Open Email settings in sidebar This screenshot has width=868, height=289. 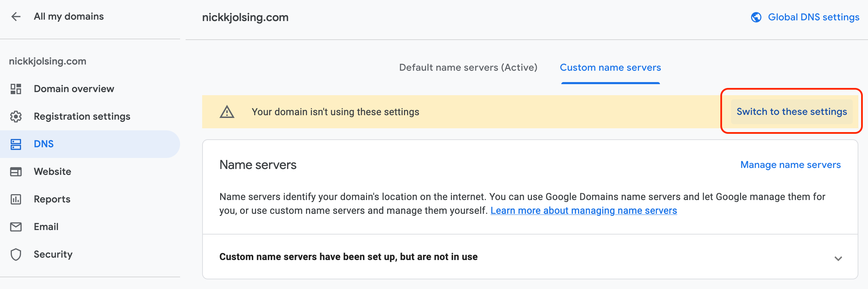[46, 227]
